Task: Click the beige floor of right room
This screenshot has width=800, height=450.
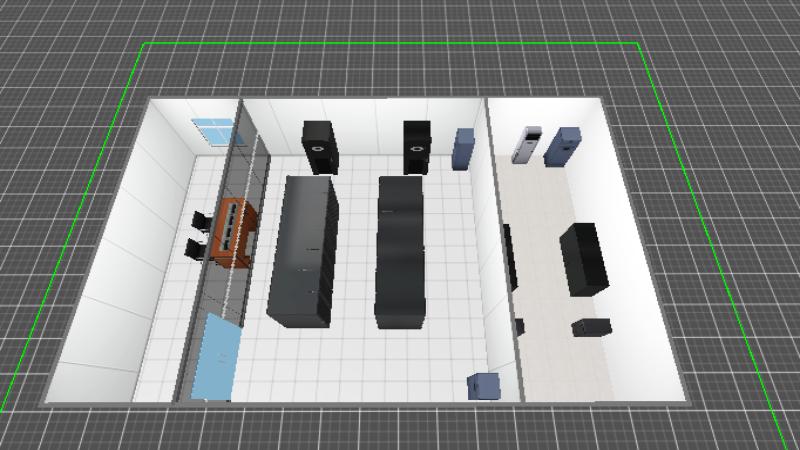Action: pyautogui.click(x=560, y=360)
